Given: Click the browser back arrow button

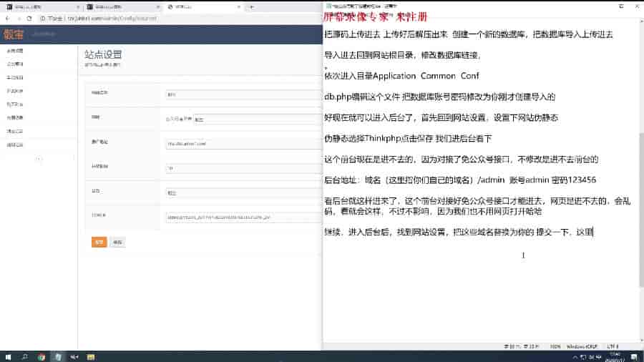Looking at the screenshot, I should coord(7,17).
